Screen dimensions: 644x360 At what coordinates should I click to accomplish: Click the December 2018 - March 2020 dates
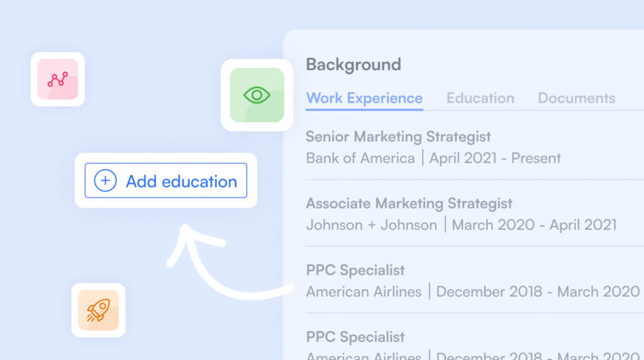[x=538, y=291]
